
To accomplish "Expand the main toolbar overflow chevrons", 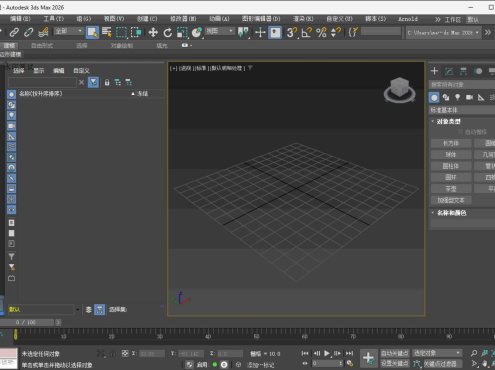I will tap(488, 32).
